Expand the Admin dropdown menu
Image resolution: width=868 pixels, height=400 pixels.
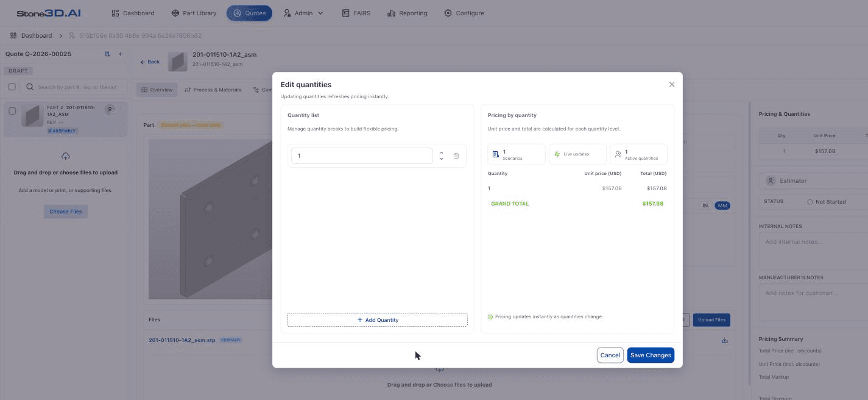point(303,13)
